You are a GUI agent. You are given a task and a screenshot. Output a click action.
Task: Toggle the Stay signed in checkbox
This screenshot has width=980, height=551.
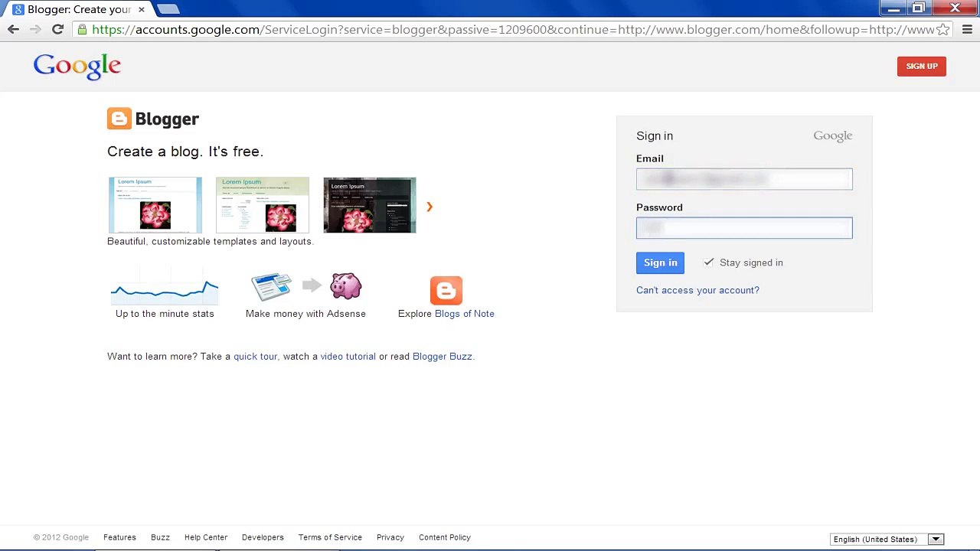click(709, 262)
